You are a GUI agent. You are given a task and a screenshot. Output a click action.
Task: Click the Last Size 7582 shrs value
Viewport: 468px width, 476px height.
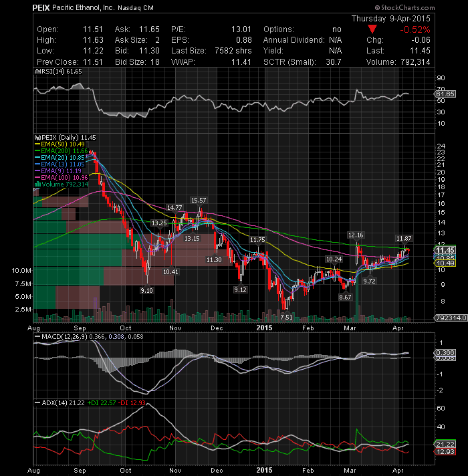233,51
